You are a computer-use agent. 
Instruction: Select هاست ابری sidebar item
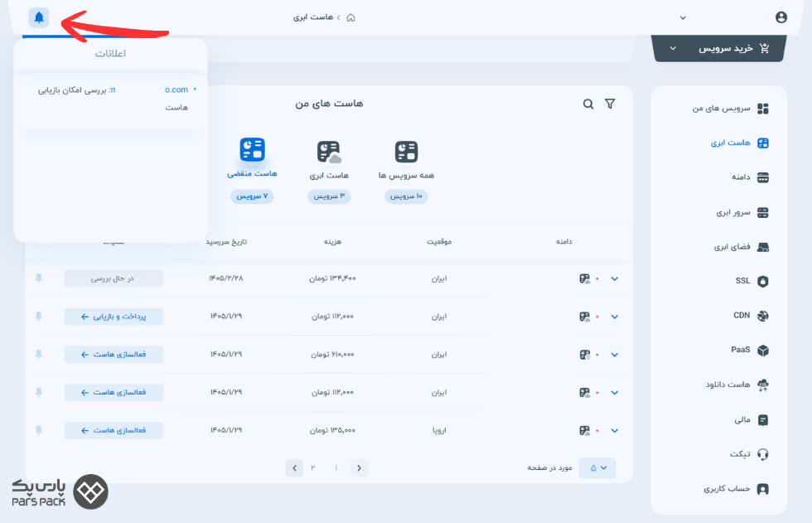coord(739,143)
